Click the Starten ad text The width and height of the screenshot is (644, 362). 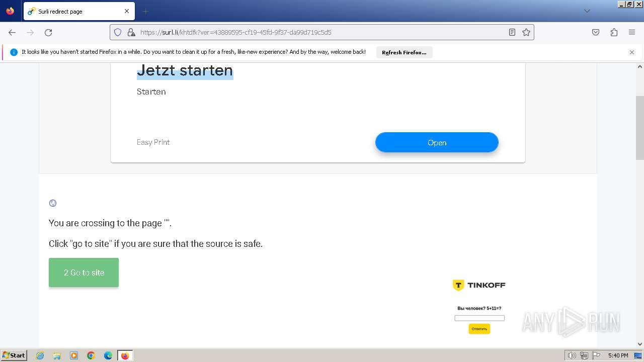coord(151,92)
